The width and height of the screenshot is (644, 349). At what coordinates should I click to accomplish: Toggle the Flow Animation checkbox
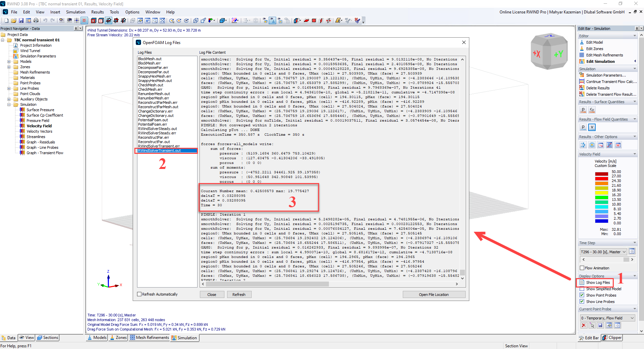click(582, 268)
